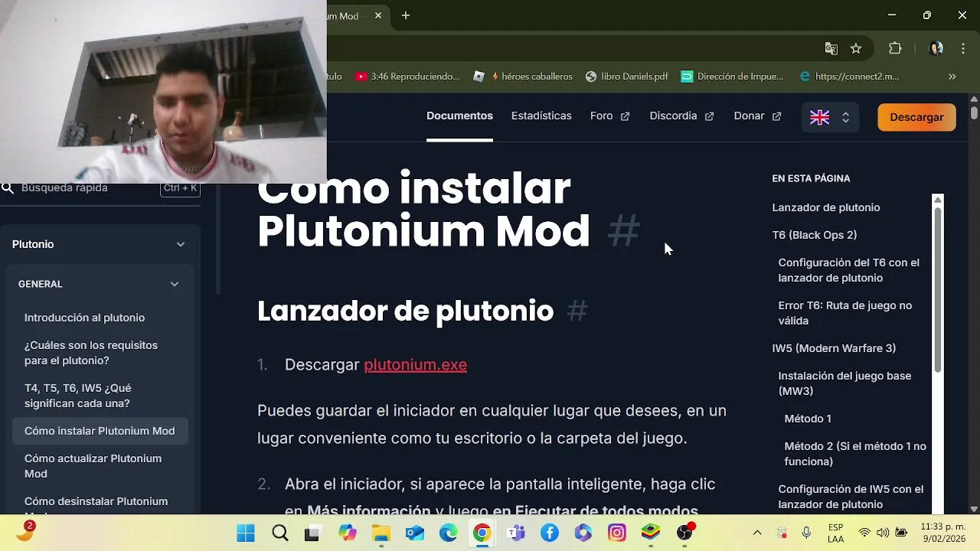Collapse the GENERAL sidebar group
The height and width of the screenshot is (551, 980).
[x=174, y=284]
